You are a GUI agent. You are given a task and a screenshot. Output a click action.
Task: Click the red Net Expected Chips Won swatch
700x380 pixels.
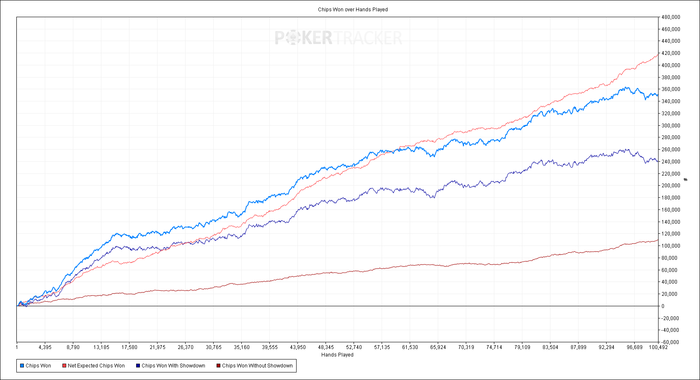point(64,366)
